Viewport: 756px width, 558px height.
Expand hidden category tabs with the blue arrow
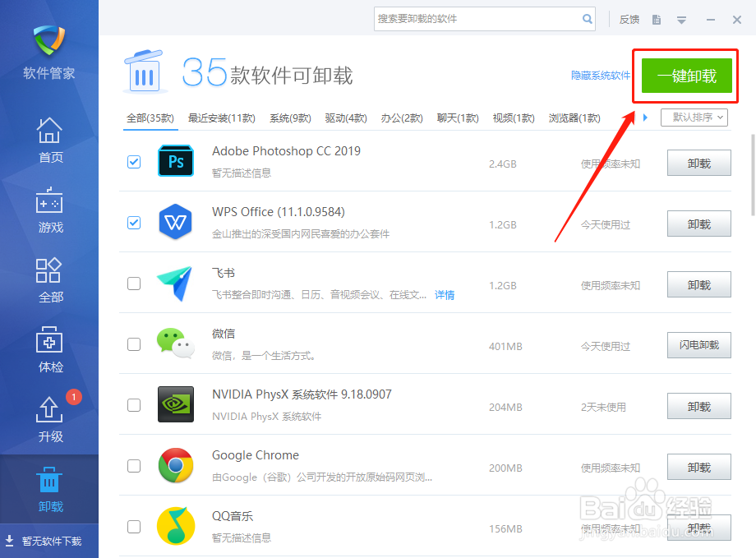pos(645,117)
